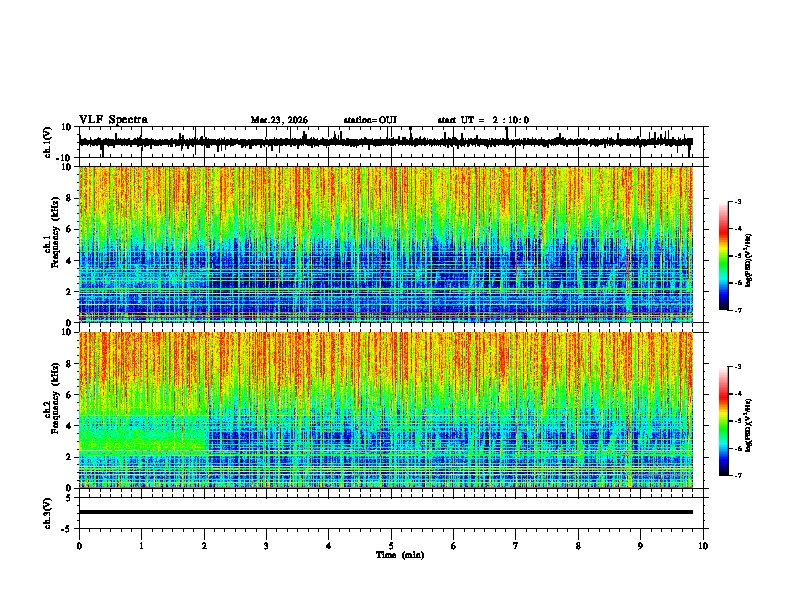The image size is (792, 612).
Task: Click the time axis tick label "2"
Action: click(x=204, y=546)
